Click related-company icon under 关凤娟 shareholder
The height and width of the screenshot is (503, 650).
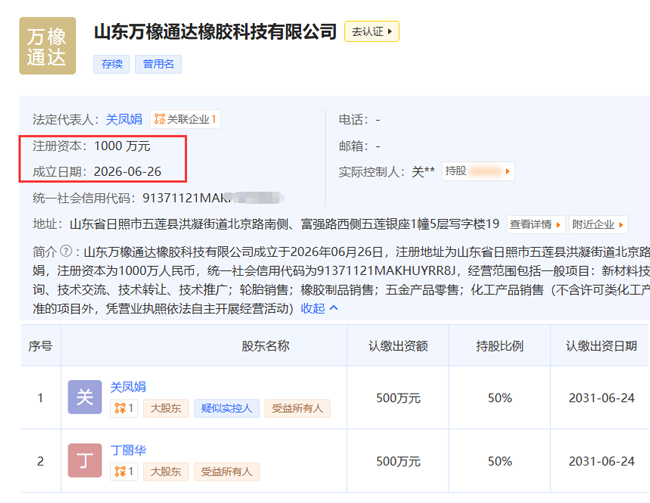coord(124,408)
